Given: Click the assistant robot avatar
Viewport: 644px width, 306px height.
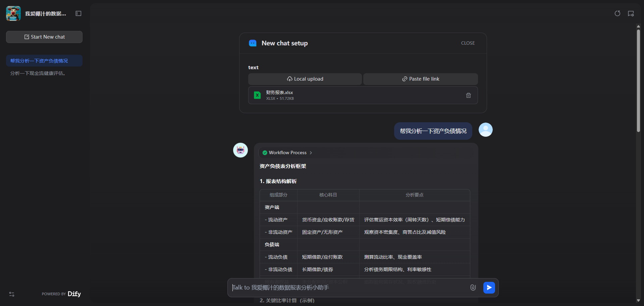Looking at the screenshot, I should click(x=240, y=150).
